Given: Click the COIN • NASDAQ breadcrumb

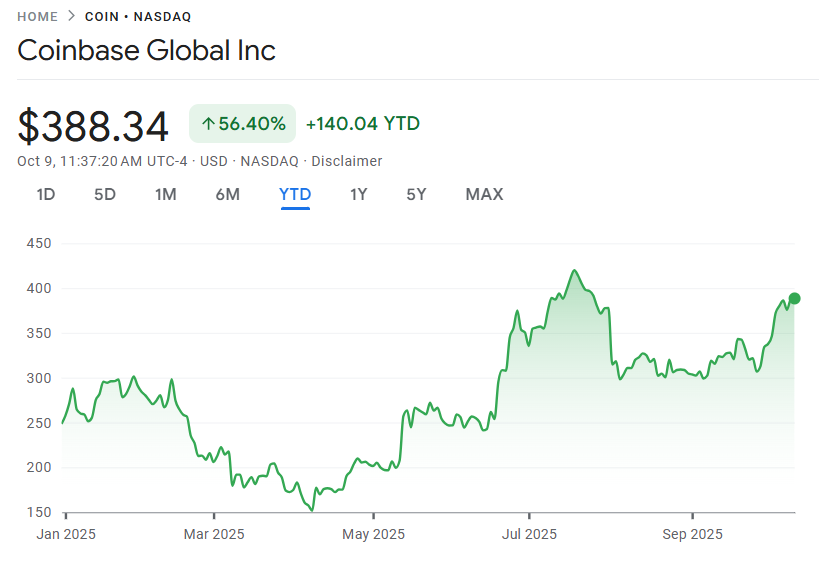Looking at the screenshot, I should point(138,17).
